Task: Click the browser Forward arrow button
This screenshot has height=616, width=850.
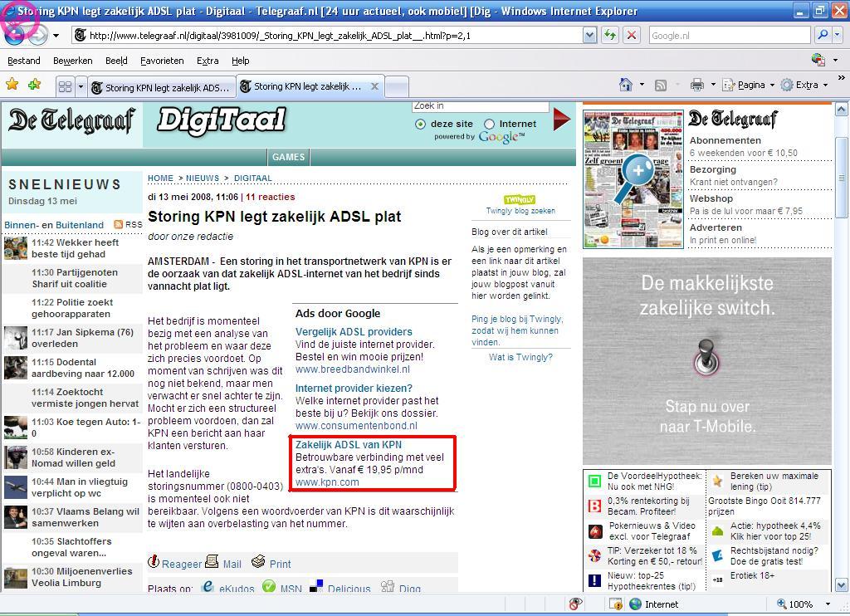Action: point(38,36)
